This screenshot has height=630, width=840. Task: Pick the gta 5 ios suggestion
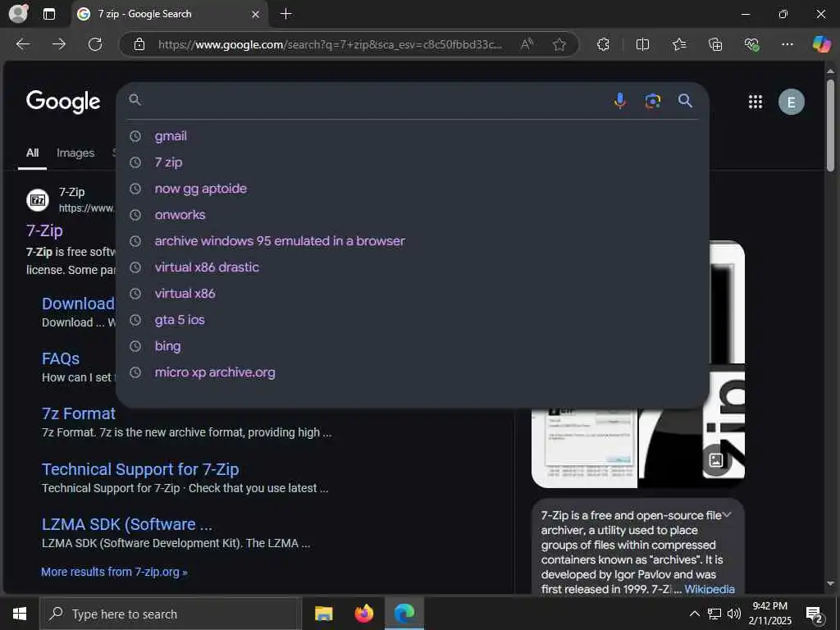click(413, 320)
